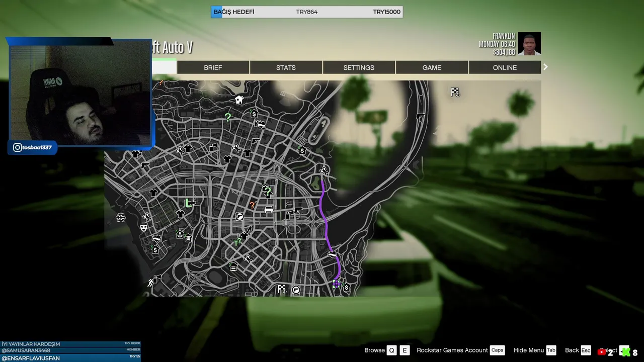
Task: Click the YouTube icon bottom right
Action: 602,352
